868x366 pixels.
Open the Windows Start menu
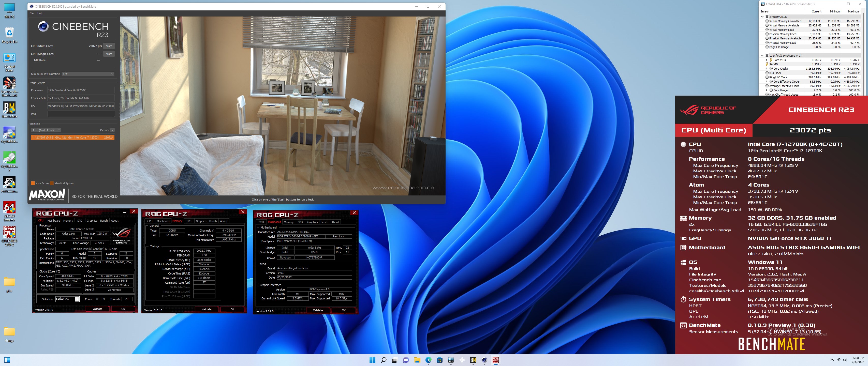tap(372, 360)
